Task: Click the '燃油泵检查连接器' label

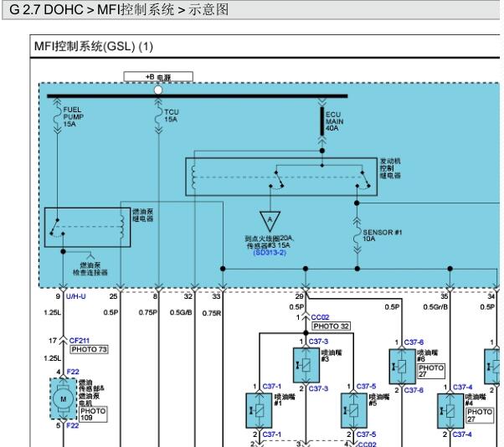Action: 90,269
